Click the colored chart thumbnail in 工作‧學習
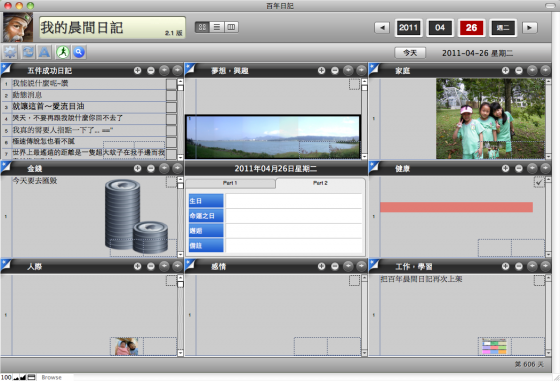 tap(494, 346)
